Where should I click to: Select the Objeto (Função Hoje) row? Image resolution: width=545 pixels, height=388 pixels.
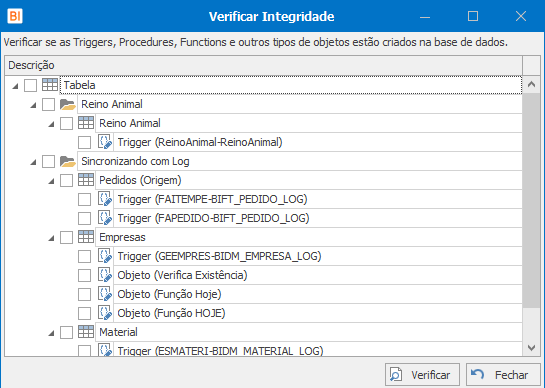click(318, 294)
